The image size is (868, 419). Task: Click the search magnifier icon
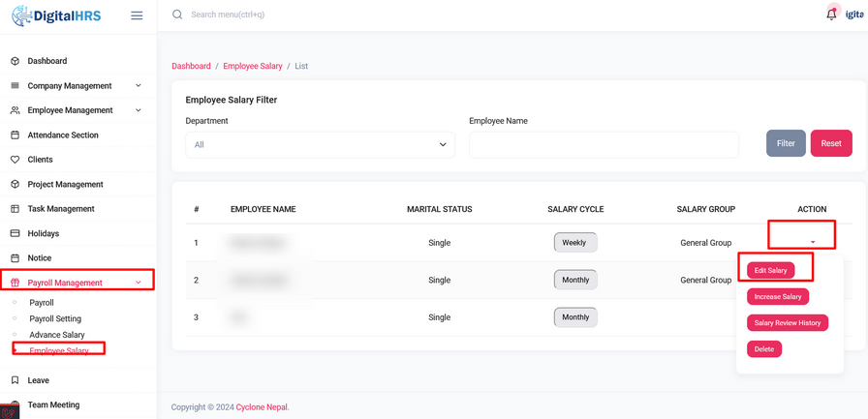point(177,15)
